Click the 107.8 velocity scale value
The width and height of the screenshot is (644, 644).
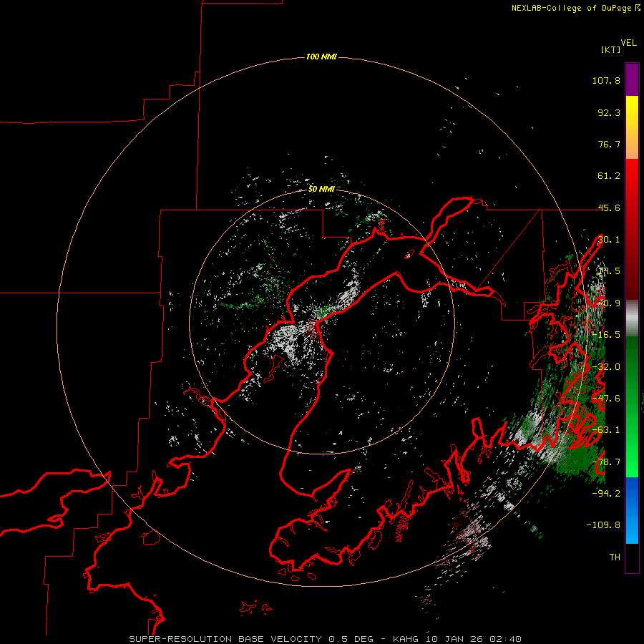coord(606,80)
